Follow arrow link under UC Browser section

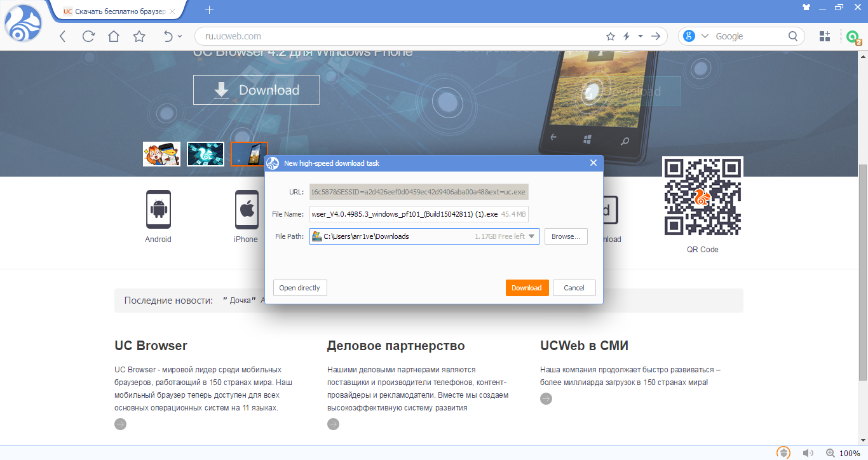pyautogui.click(x=121, y=424)
